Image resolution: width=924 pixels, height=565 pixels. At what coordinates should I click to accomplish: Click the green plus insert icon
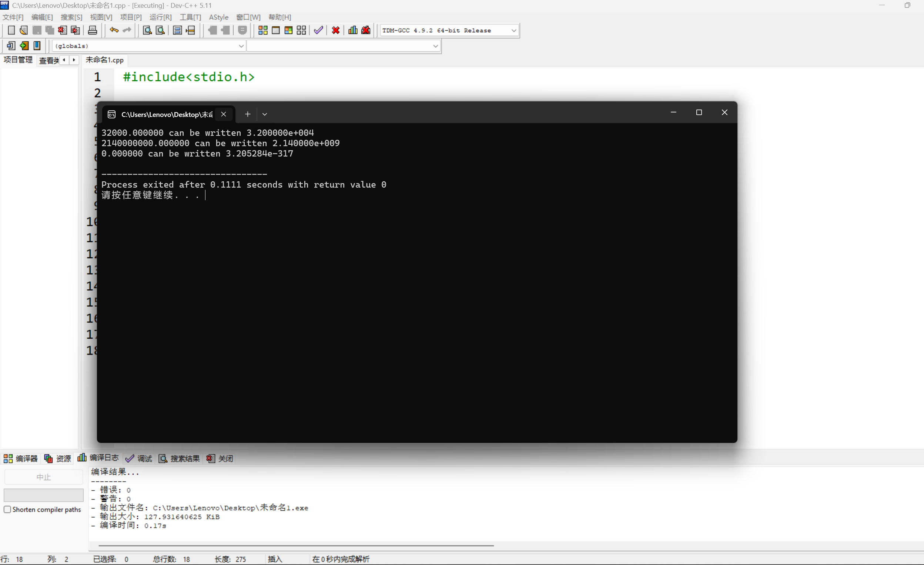pyautogui.click(x=24, y=46)
